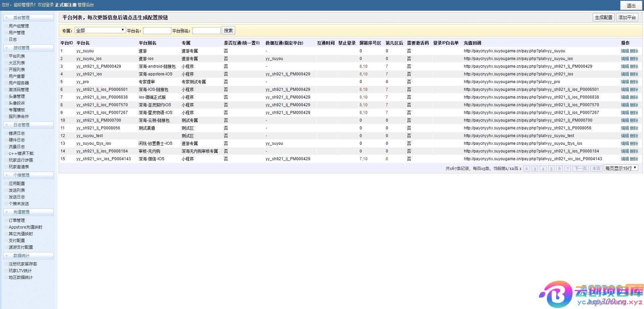This screenshot has height=309, width=644.
Task: Select 用户组管理 from the sidebar
Action: [x=19, y=26]
